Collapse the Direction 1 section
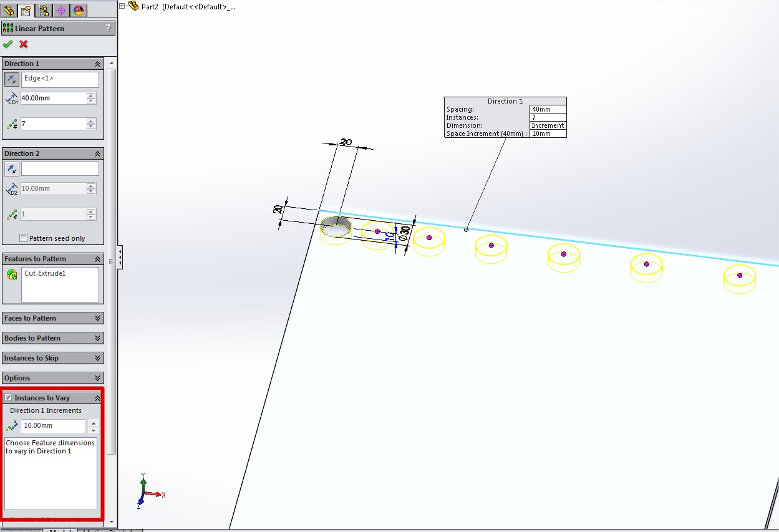Viewport: 779px width, 532px height. 97,64
